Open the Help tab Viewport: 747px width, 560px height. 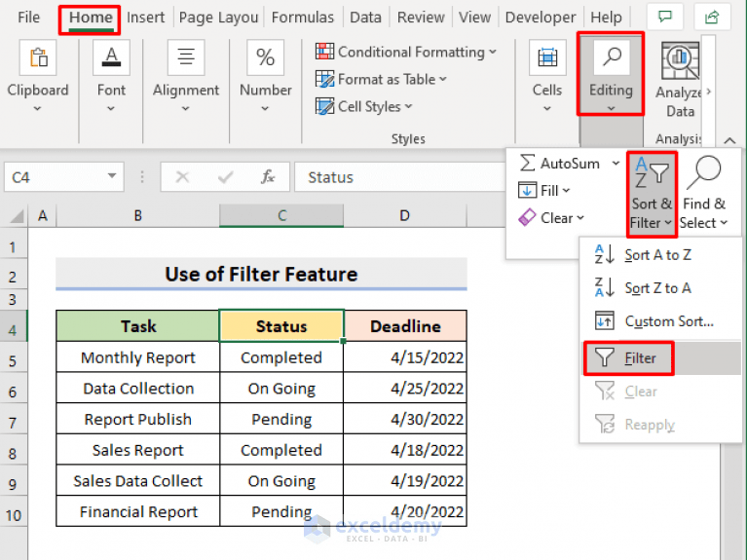click(606, 18)
